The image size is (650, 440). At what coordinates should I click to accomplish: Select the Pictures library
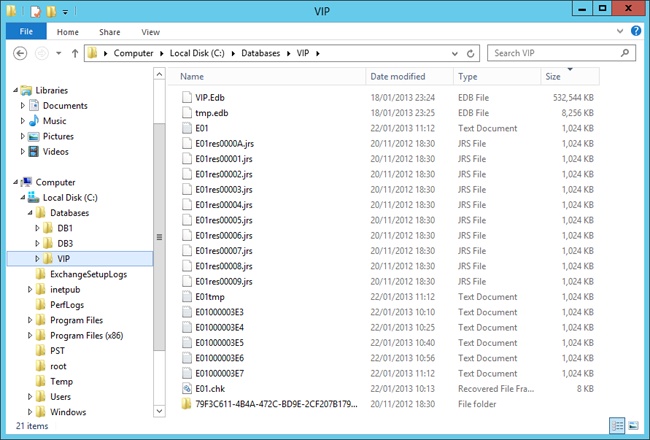(58, 136)
